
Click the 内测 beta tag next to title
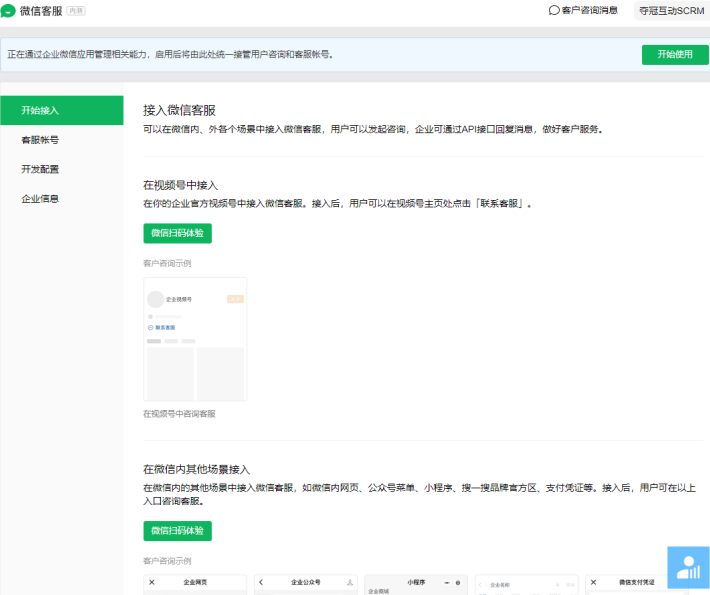[x=76, y=10]
